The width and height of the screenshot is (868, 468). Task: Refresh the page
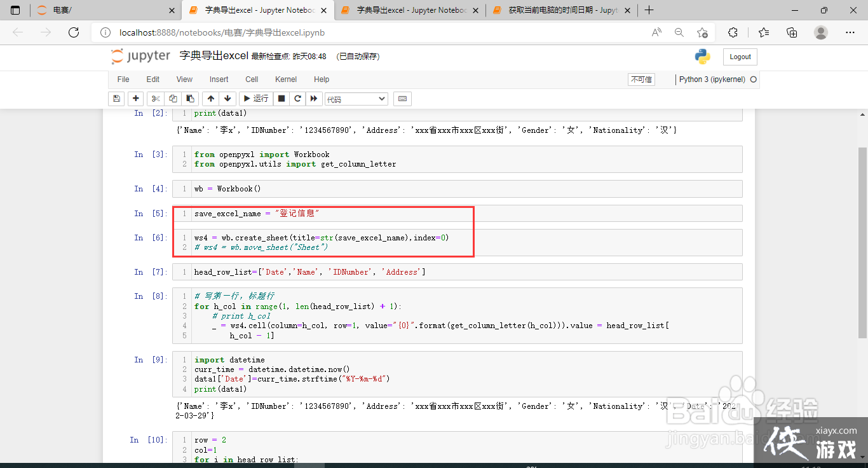74,32
